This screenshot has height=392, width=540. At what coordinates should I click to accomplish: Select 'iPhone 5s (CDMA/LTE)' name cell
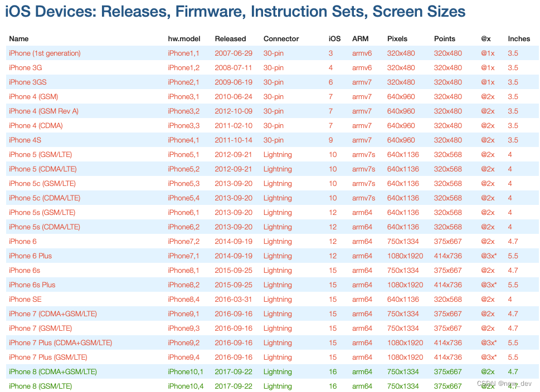click(45, 227)
